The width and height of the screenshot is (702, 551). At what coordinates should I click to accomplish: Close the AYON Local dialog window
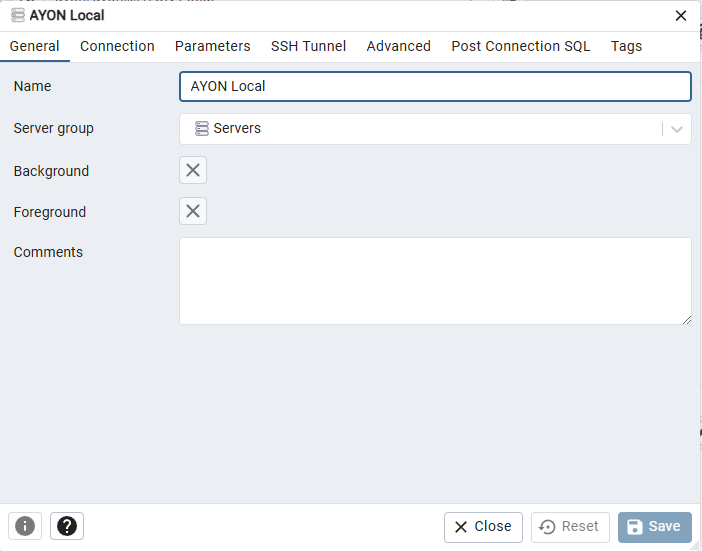(x=681, y=15)
